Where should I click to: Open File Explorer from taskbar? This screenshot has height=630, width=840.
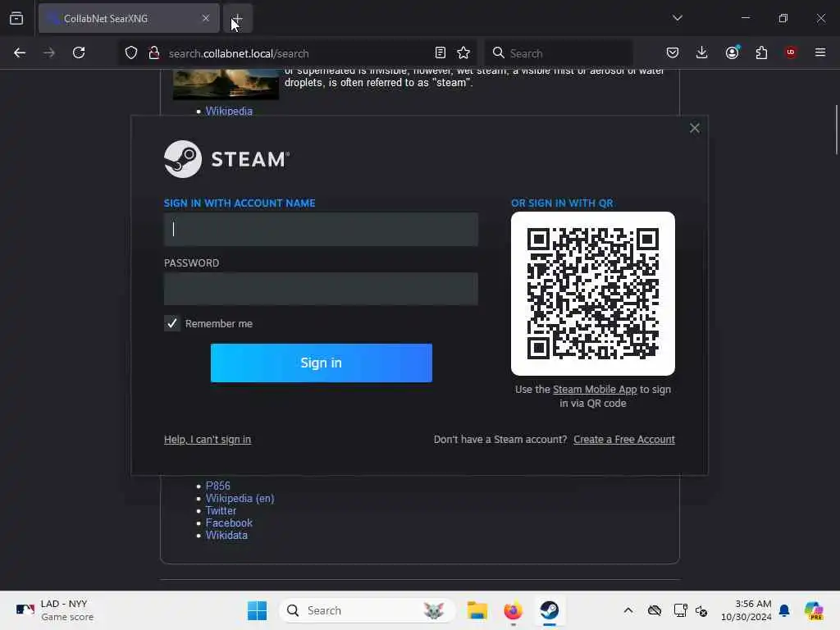coord(477,610)
